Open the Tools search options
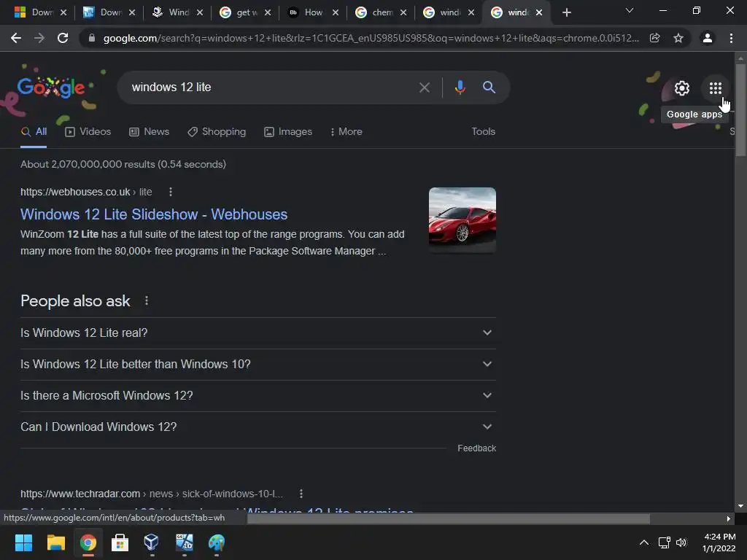 pyautogui.click(x=483, y=131)
